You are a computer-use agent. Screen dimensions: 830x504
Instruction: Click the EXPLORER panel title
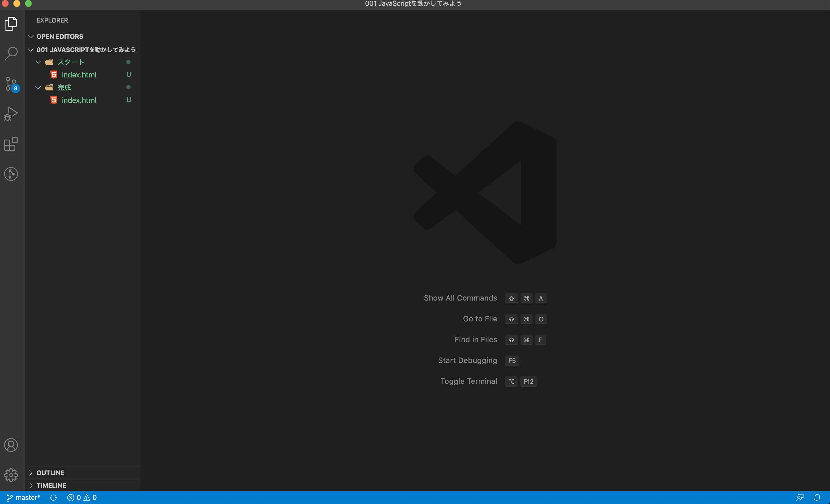tap(52, 20)
